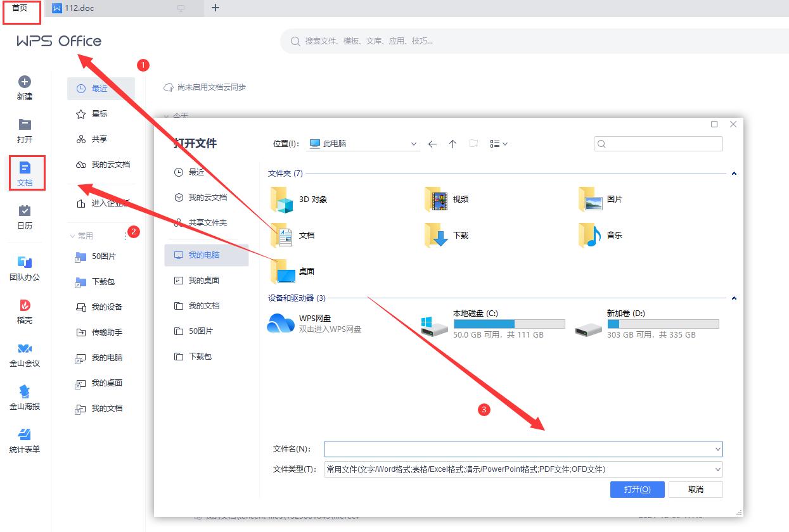Click 尚未启用文档云同步 cloud status
The width and height of the screenshot is (789, 532).
tap(205, 87)
